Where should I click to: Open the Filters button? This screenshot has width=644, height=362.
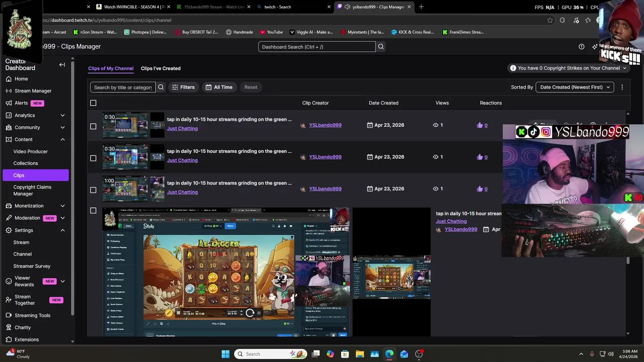click(183, 87)
